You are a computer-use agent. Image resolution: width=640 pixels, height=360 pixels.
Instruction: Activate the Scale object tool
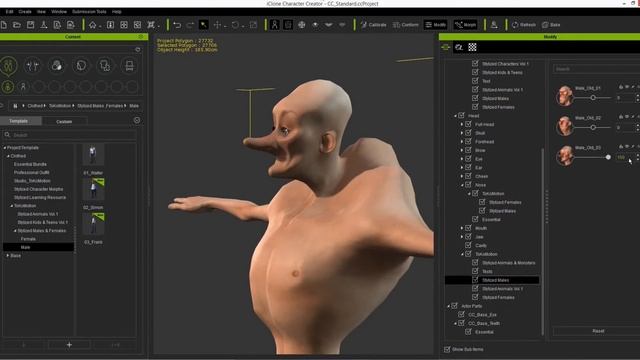tap(253, 25)
